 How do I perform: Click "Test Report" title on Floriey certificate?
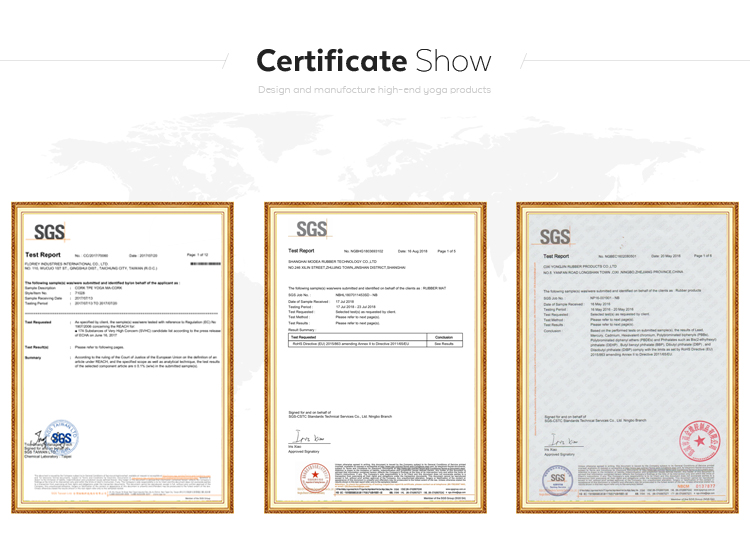[43, 255]
